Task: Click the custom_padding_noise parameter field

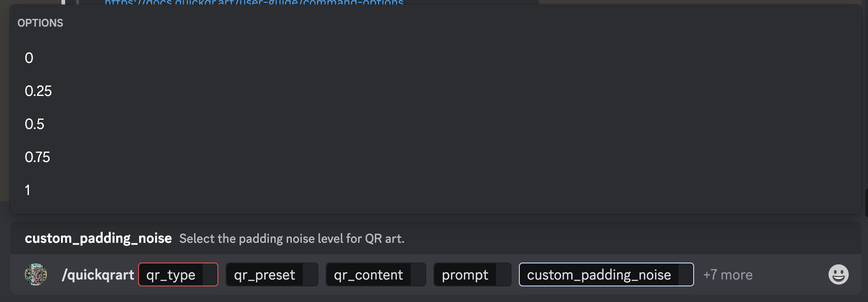Action: click(599, 274)
